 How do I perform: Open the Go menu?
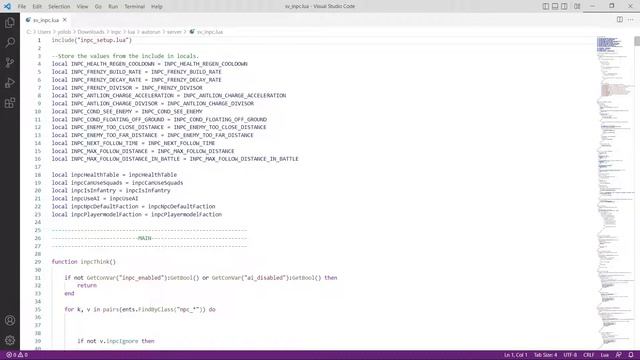click(98, 7)
